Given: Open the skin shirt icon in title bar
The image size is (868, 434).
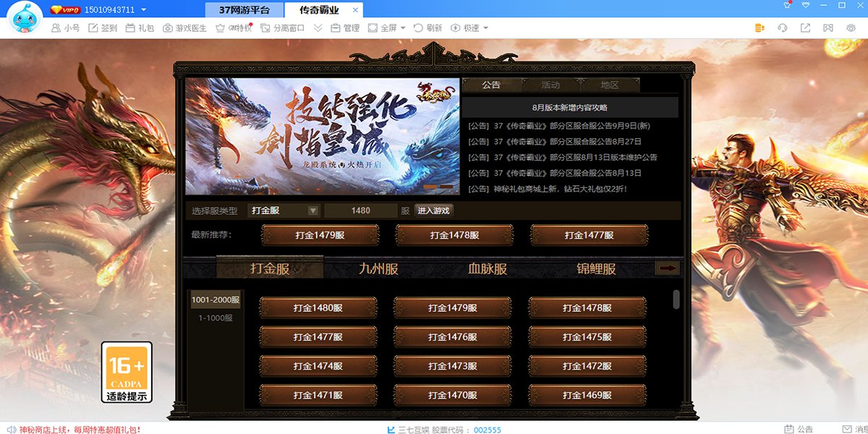Looking at the screenshot, I should (788, 6).
